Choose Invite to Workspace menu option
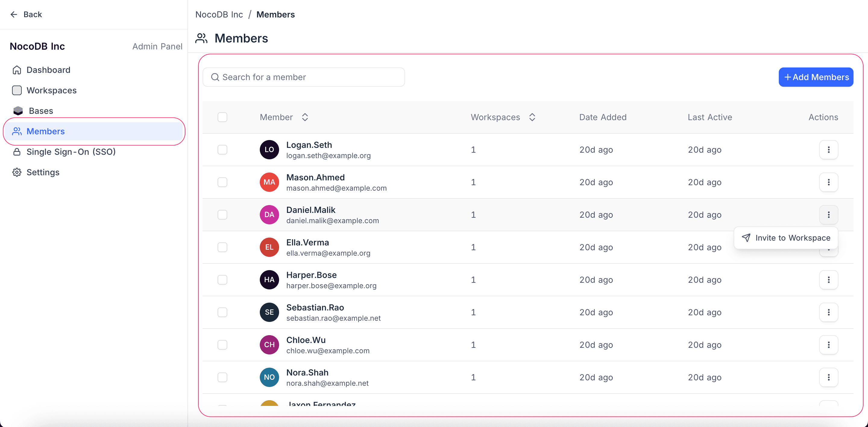The image size is (868, 427). coord(786,238)
